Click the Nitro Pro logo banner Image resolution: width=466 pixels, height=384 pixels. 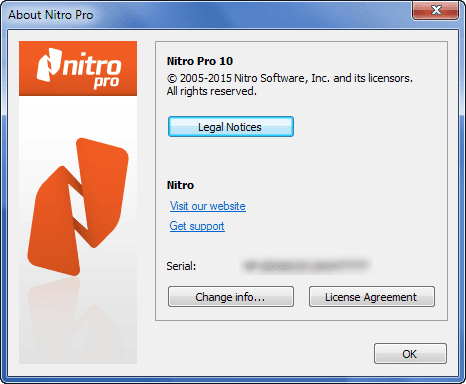(78, 68)
